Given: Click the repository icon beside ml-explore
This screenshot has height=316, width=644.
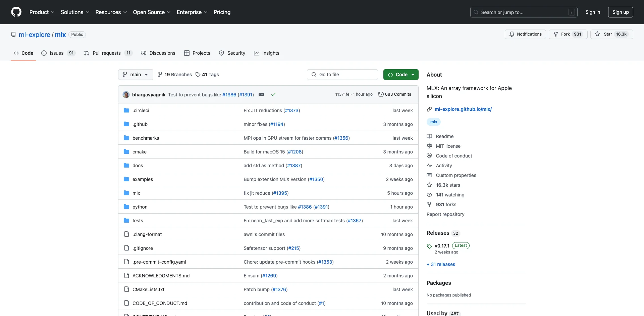Looking at the screenshot, I should tap(13, 35).
